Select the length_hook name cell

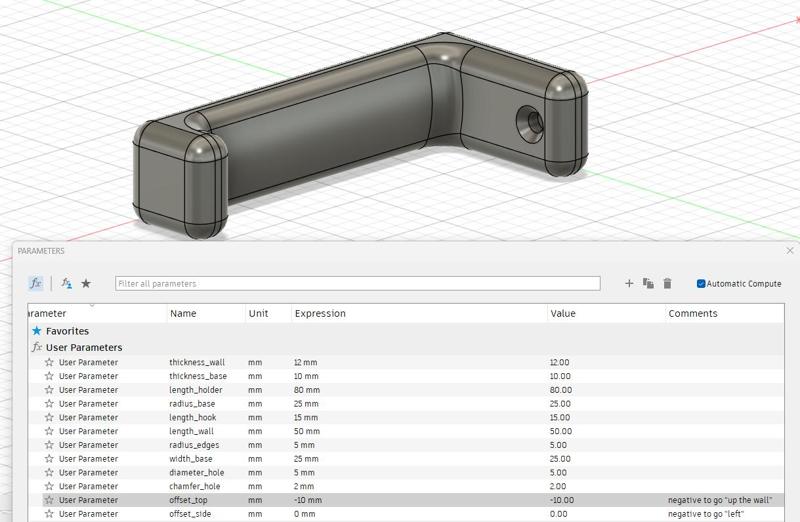192,417
